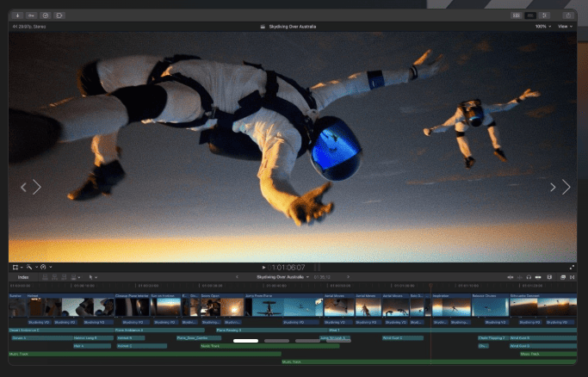Toggle Snapping icon in timeline bar

[x=538, y=277]
